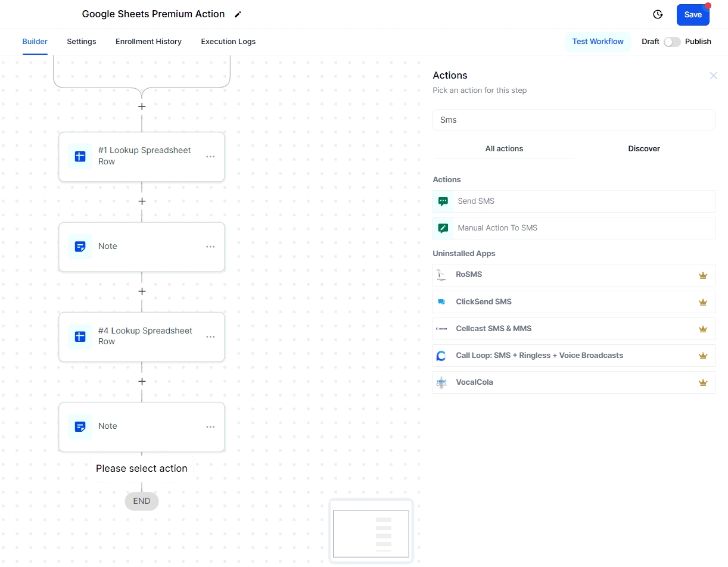The height and width of the screenshot is (567, 728).
Task: Open three-dot menu on #4 Lookup Spreadsheet Row
Action: point(210,337)
